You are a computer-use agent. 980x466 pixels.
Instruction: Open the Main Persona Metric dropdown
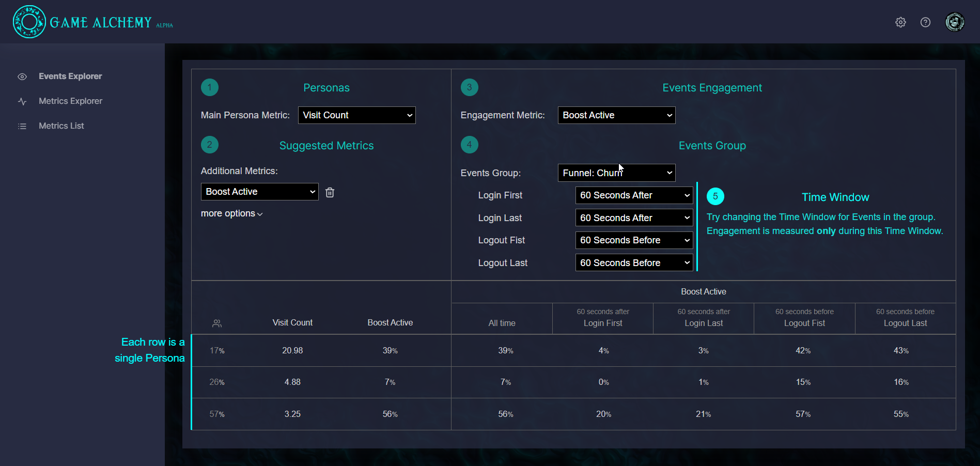(356, 115)
